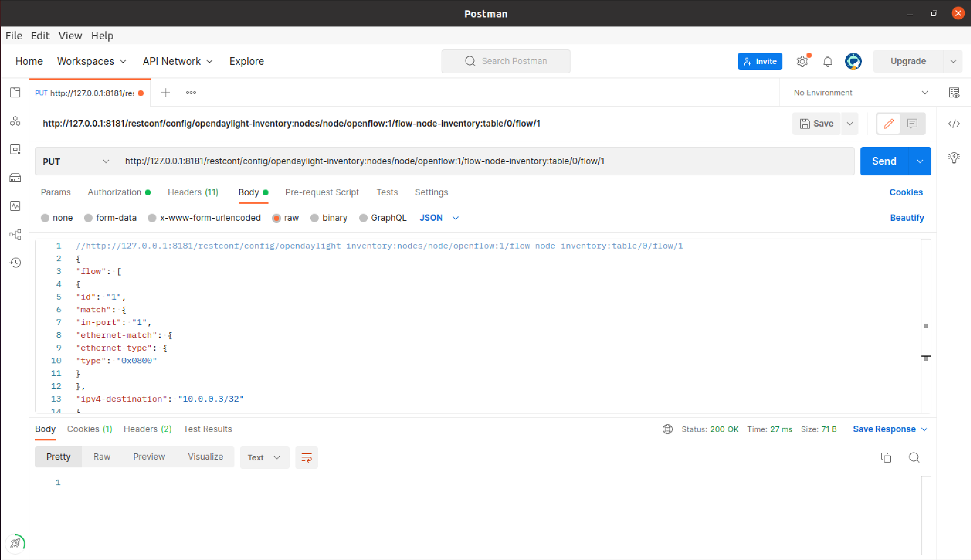Toggle the wrap lines icon in response
The image size is (971, 560).
coord(306,457)
